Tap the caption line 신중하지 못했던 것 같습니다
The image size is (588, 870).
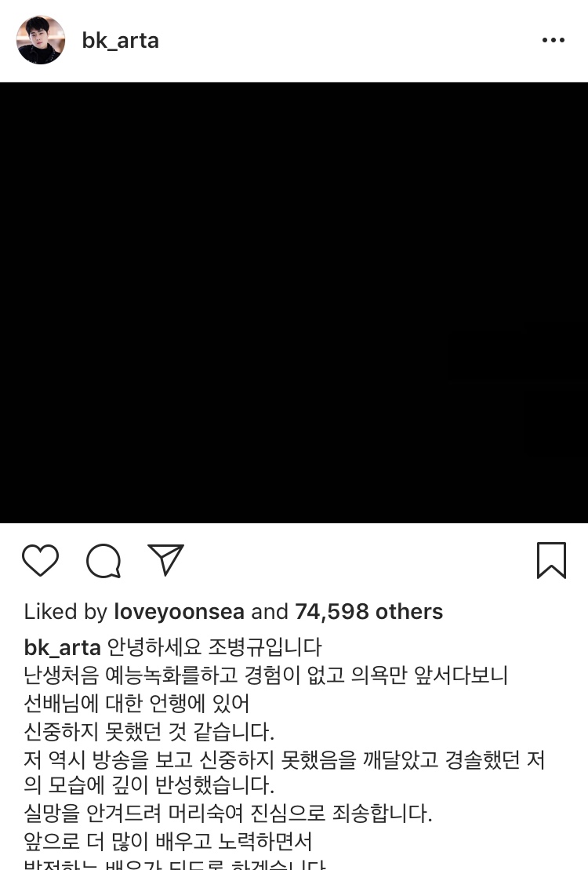click(149, 731)
